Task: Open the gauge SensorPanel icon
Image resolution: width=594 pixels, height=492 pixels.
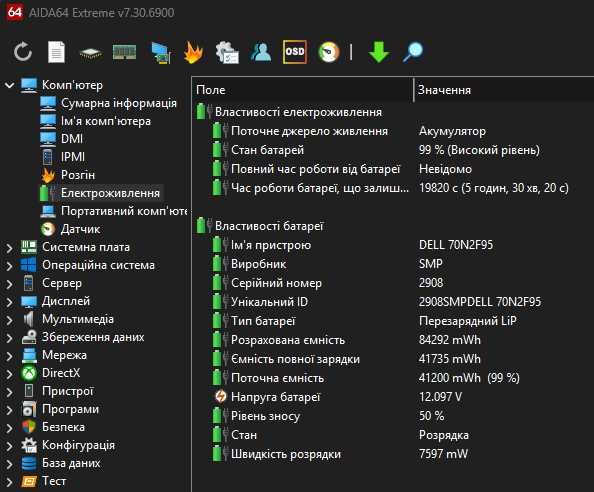Action: pyautogui.click(x=329, y=52)
